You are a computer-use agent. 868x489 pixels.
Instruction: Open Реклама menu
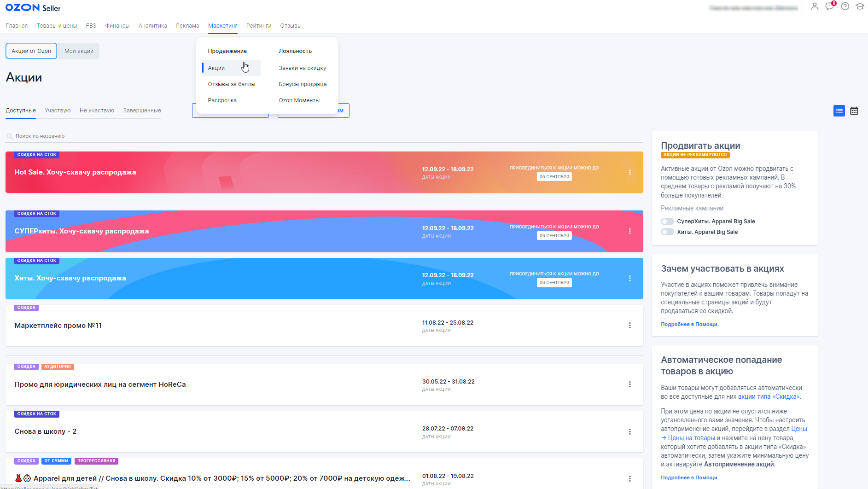tap(187, 26)
